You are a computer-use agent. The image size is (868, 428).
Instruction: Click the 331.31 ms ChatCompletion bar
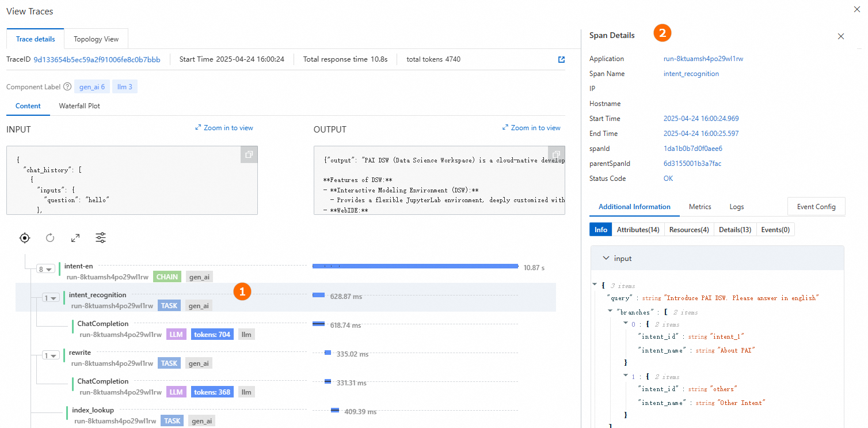328,381
